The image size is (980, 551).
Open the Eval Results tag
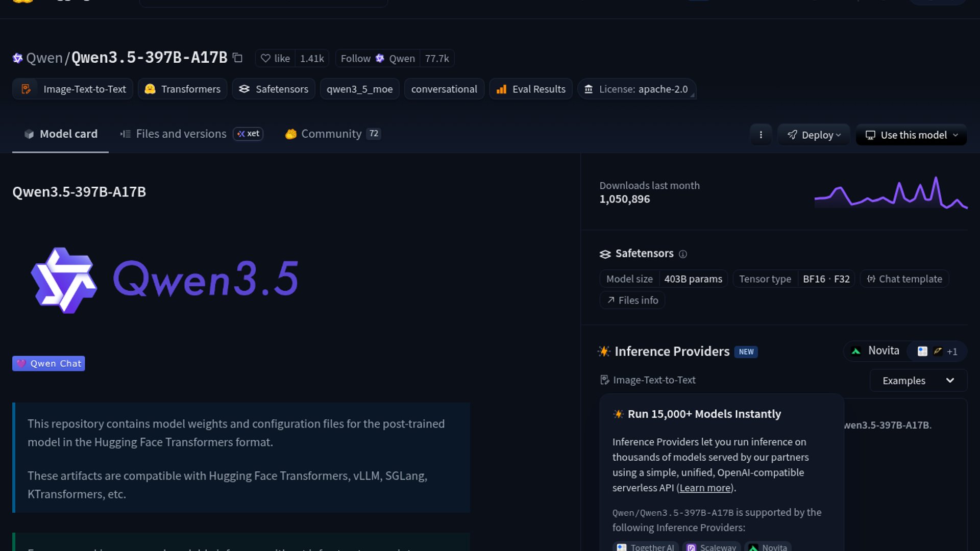click(531, 89)
